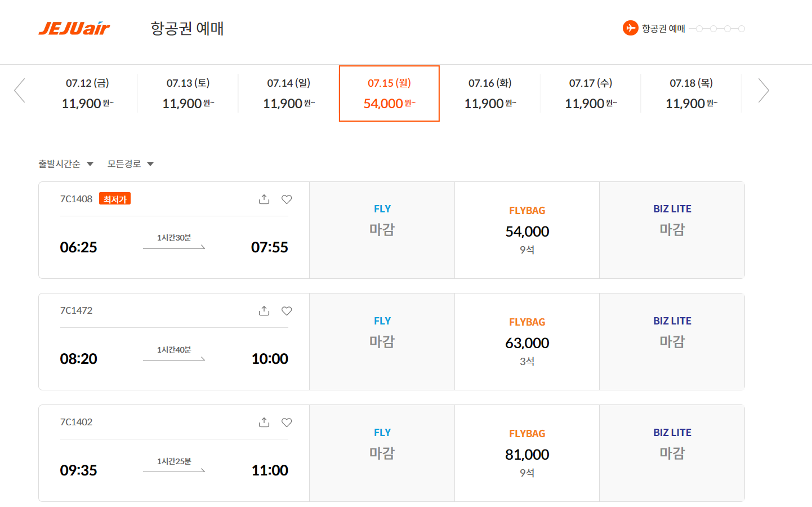Image resolution: width=812 pixels, height=507 pixels.
Task: Click the heart icon on flight 7C1402
Action: point(287,422)
